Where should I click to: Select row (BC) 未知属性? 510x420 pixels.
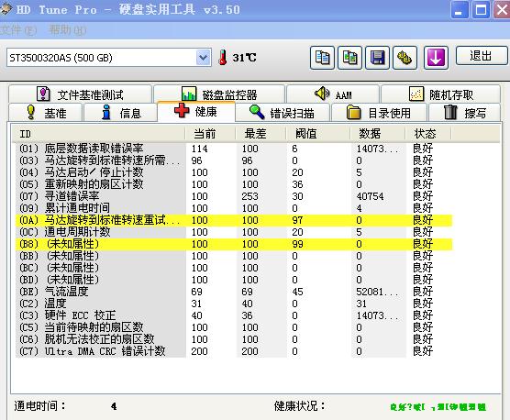(x=234, y=268)
